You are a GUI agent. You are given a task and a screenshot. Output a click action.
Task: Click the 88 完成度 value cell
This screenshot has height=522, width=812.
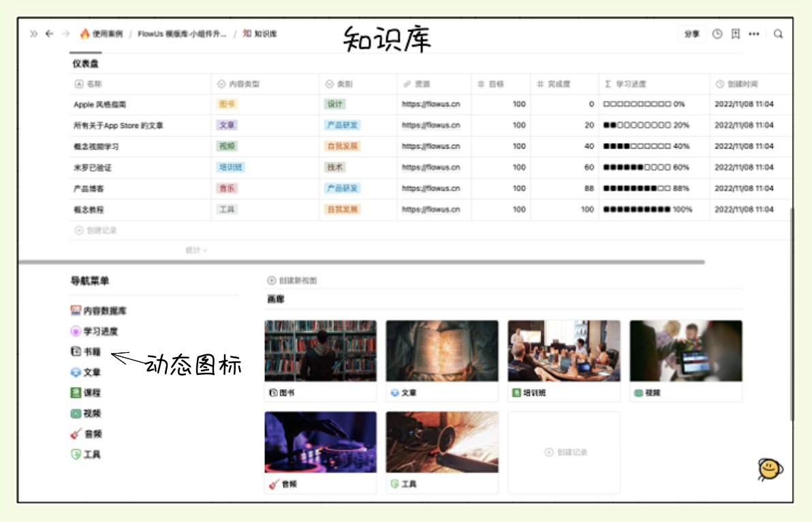click(565, 189)
